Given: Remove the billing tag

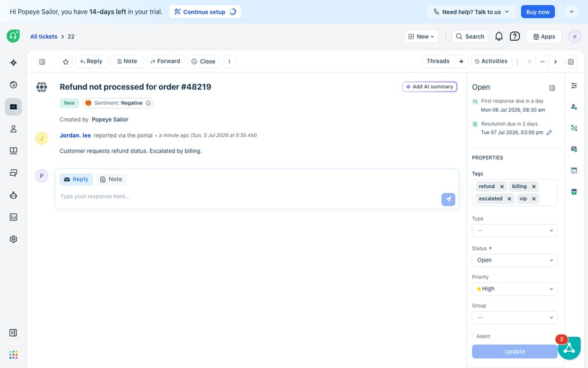Looking at the screenshot, I should click(x=534, y=186).
